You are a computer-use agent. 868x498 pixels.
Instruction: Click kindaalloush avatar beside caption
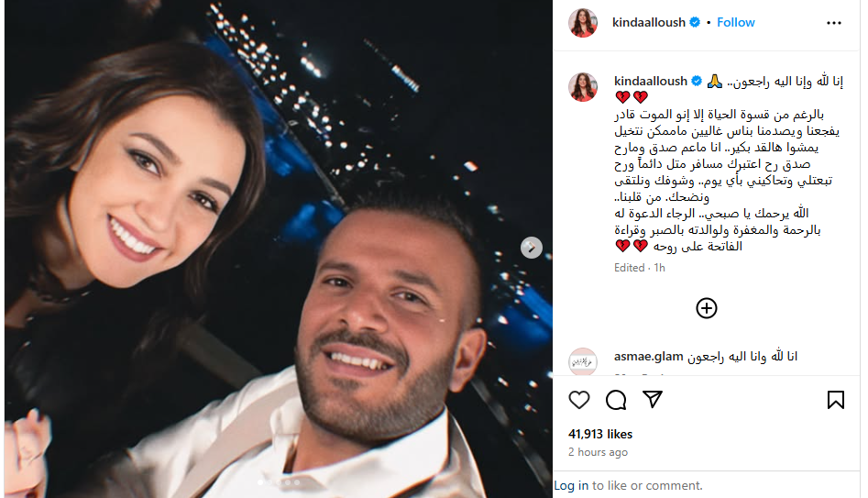click(x=583, y=87)
